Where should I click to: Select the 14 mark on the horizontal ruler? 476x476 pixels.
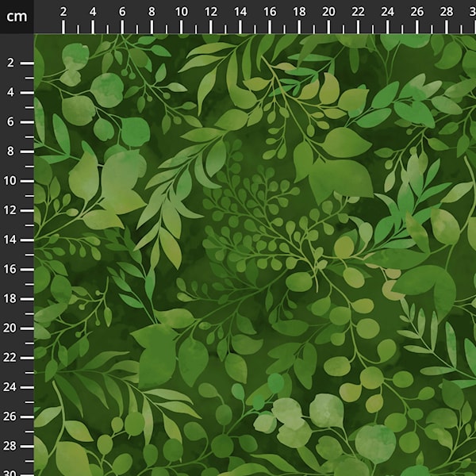click(240, 12)
